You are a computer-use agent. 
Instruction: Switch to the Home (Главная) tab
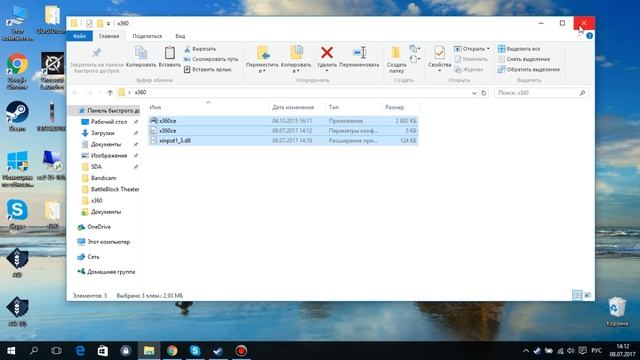(109, 36)
